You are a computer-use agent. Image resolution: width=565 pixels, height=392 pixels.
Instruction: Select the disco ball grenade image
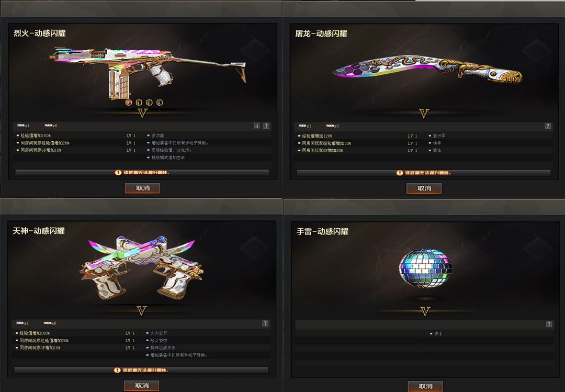coord(425,268)
